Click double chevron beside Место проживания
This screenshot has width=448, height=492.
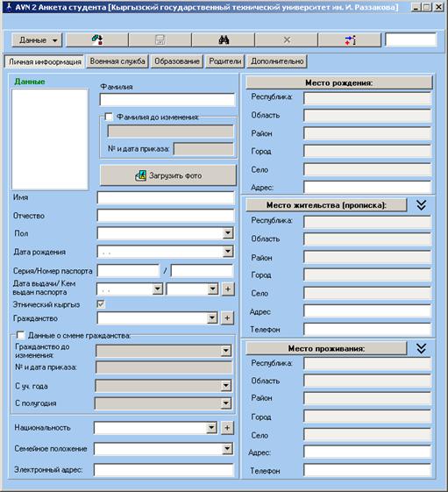[422, 348]
